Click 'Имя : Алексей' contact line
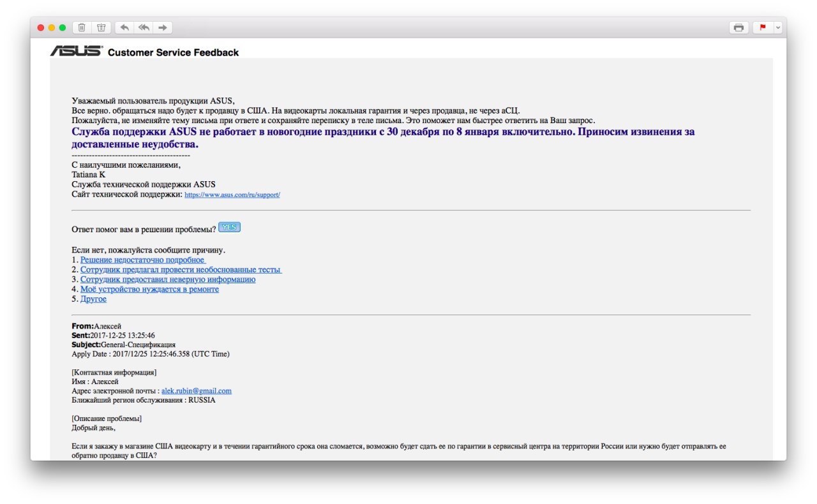This screenshot has width=817, height=504. click(x=95, y=382)
